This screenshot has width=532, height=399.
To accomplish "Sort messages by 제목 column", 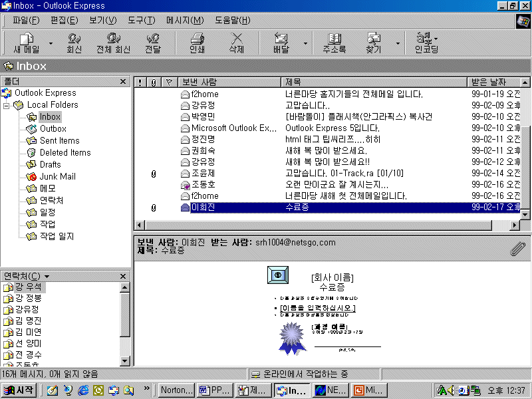I will tap(374, 82).
